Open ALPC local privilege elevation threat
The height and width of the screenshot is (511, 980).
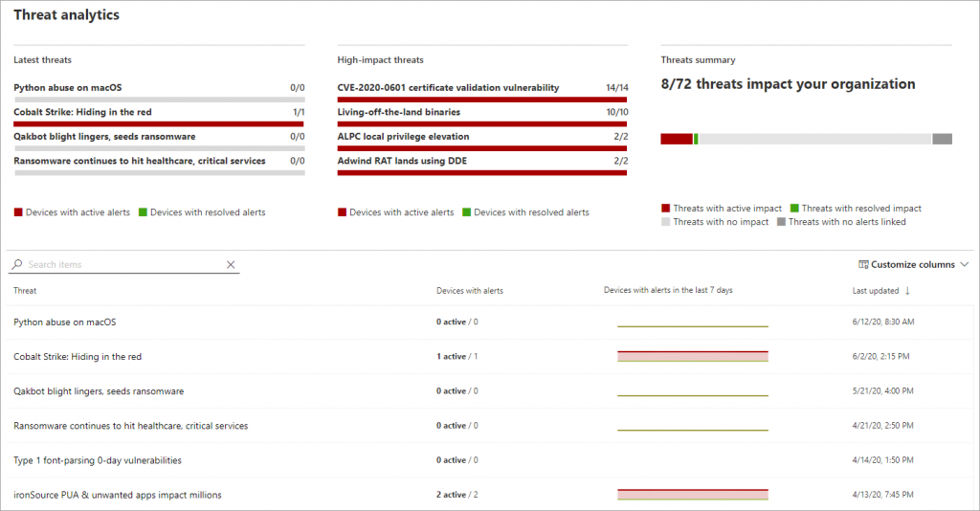tap(403, 136)
